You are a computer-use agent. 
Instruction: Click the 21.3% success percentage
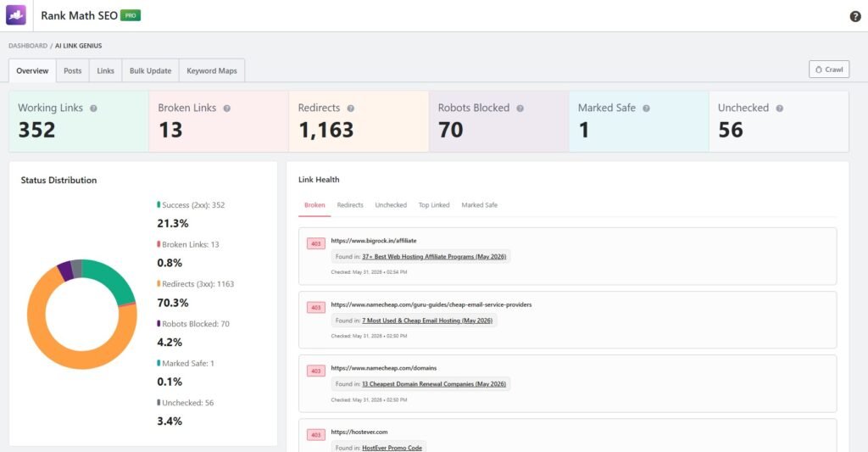pos(173,224)
